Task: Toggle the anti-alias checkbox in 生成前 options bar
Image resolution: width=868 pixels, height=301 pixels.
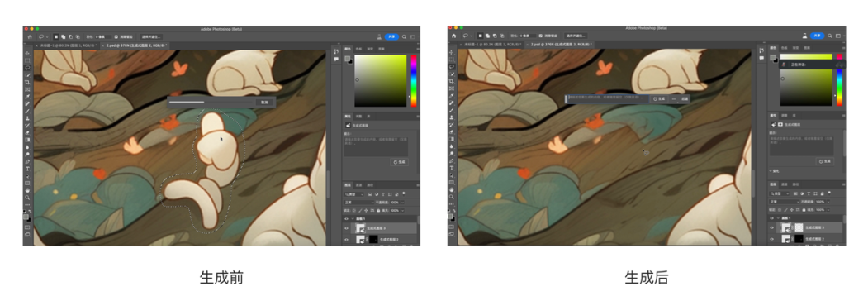Action: click(116, 36)
